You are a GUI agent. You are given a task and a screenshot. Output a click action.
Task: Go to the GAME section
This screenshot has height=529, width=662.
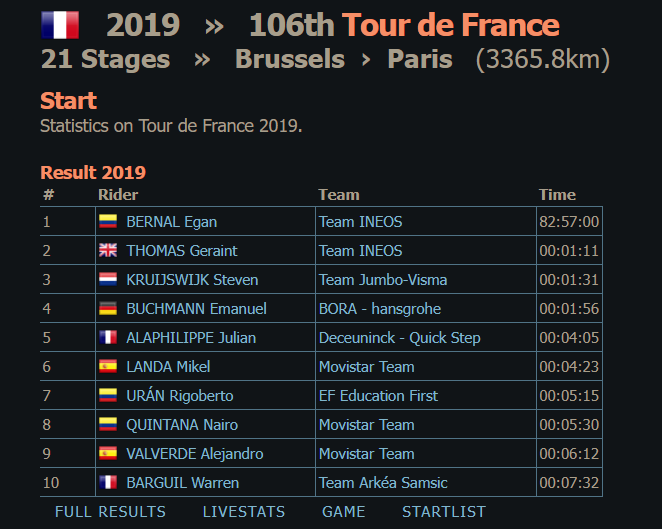tap(343, 512)
